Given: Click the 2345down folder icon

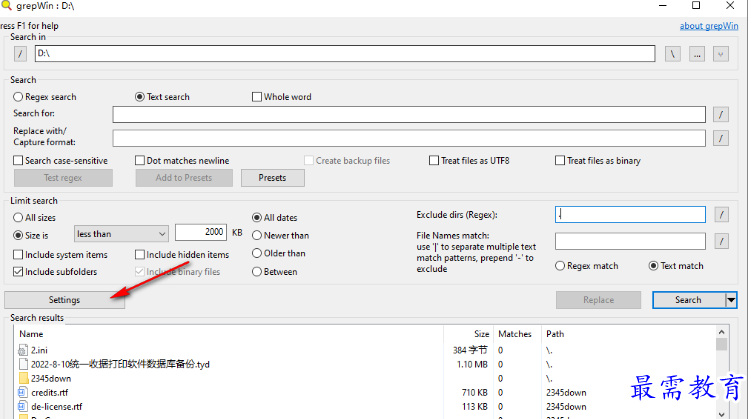Looking at the screenshot, I should [24, 378].
